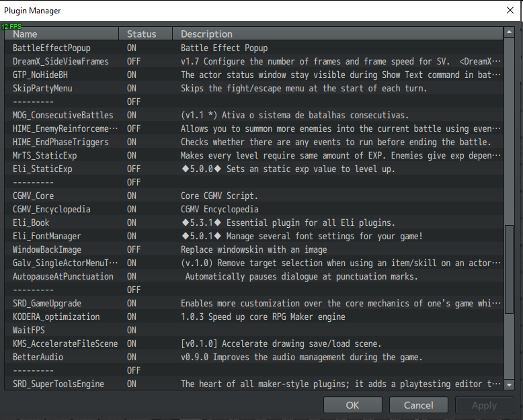Select the WindowBackImage plugin

click(x=254, y=250)
